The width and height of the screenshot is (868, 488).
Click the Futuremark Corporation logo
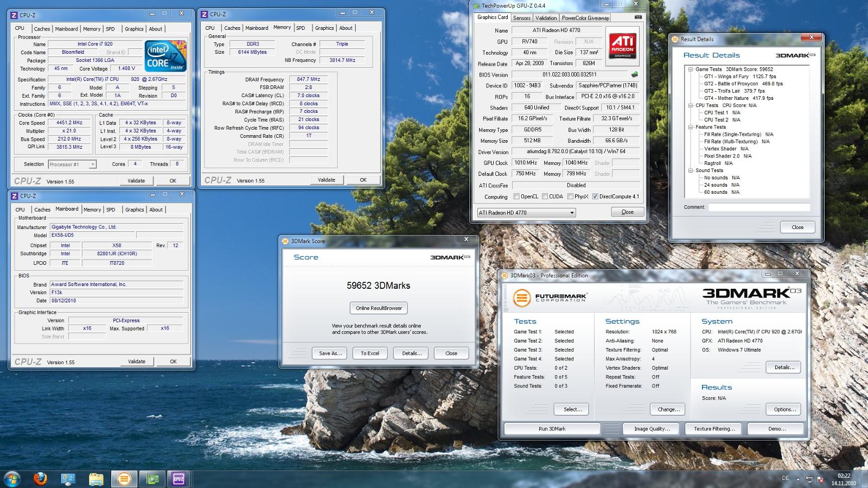click(x=550, y=298)
